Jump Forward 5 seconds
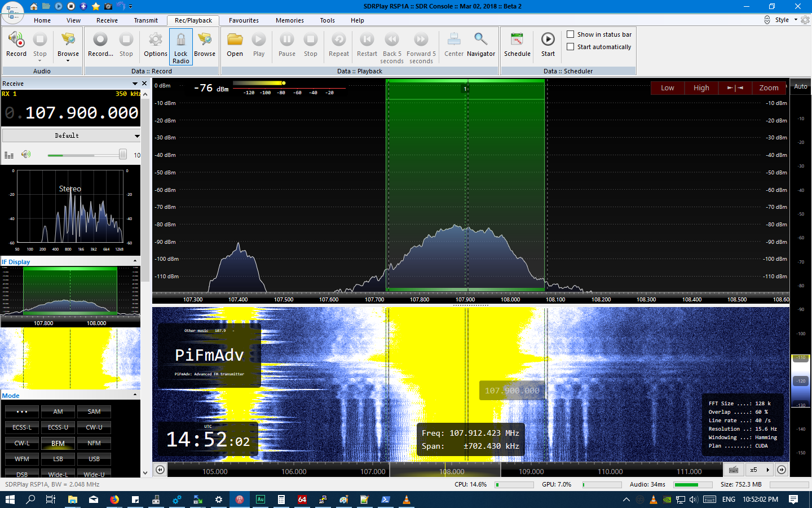Viewport: 812px width, 508px height. [421, 47]
